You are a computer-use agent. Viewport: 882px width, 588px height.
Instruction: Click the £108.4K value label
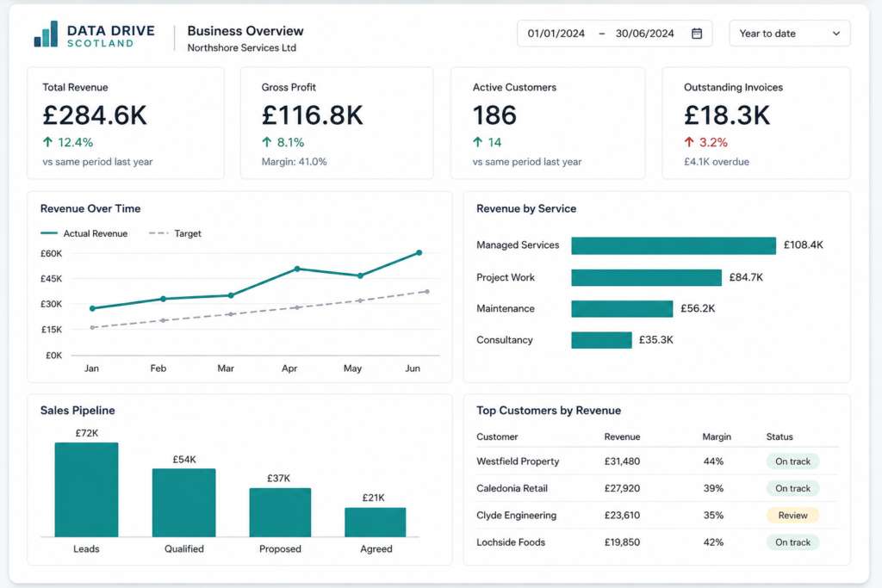[x=804, y=245]
